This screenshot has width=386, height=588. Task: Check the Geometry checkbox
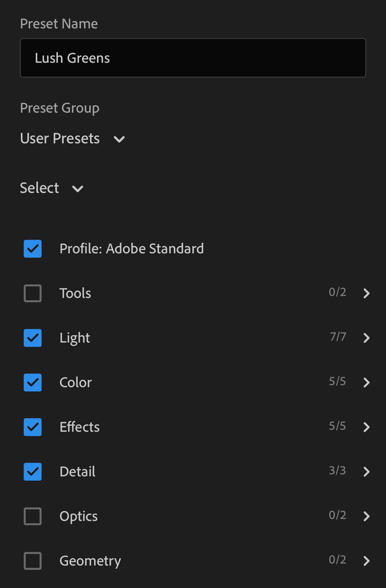tap(33, 561)
